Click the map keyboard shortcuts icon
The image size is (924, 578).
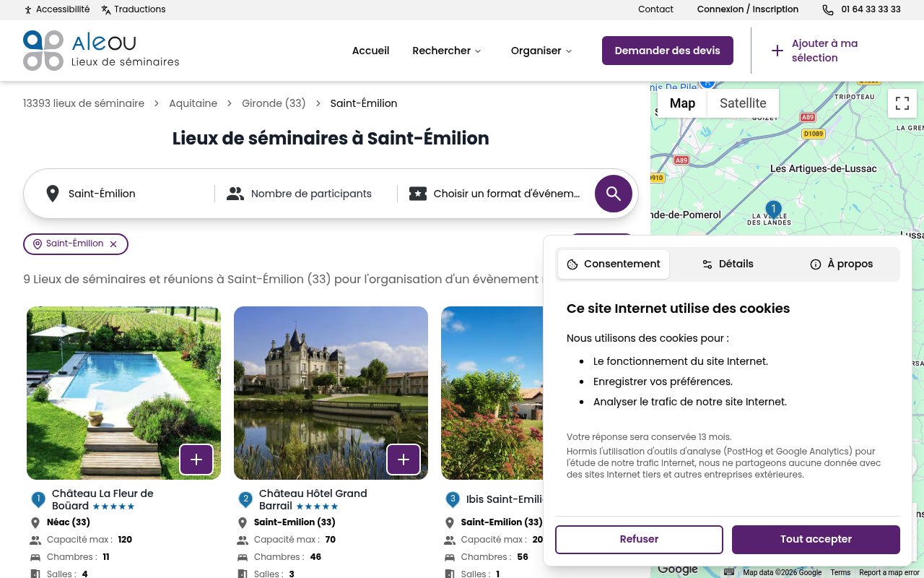click(x=729, y=572)
